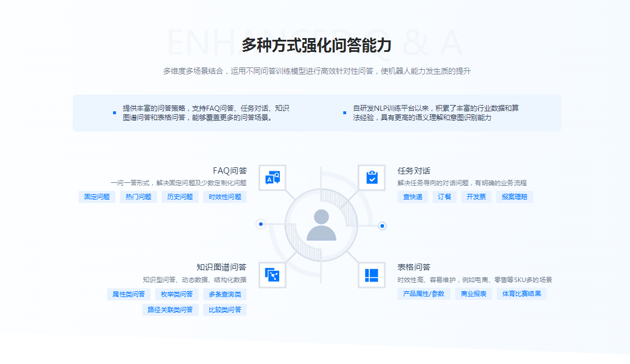Screen dimensions: 630x364
Task: Click the central user avatar icon
Action: pyautogui.click(x=321, y=225)
